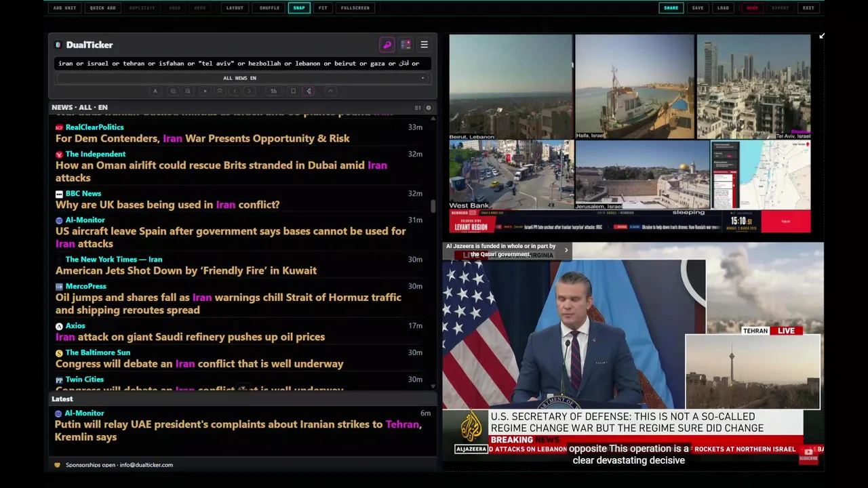Click the search keywords input field
The image size is (868, 488).
coord(241,64)
